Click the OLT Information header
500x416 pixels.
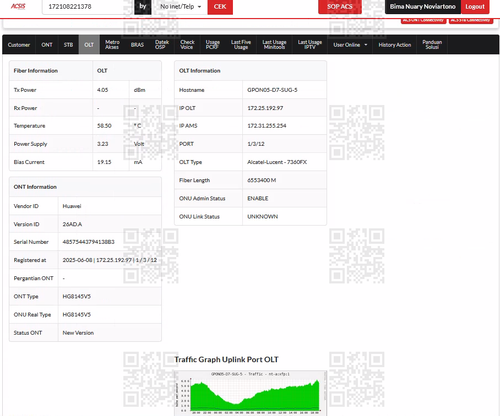point(199,71)
